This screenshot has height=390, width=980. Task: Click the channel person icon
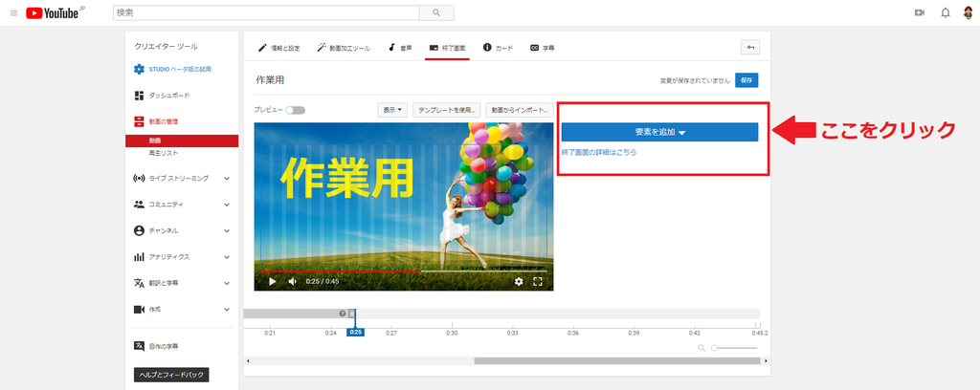pyautogui.click(x=140, y=230)
